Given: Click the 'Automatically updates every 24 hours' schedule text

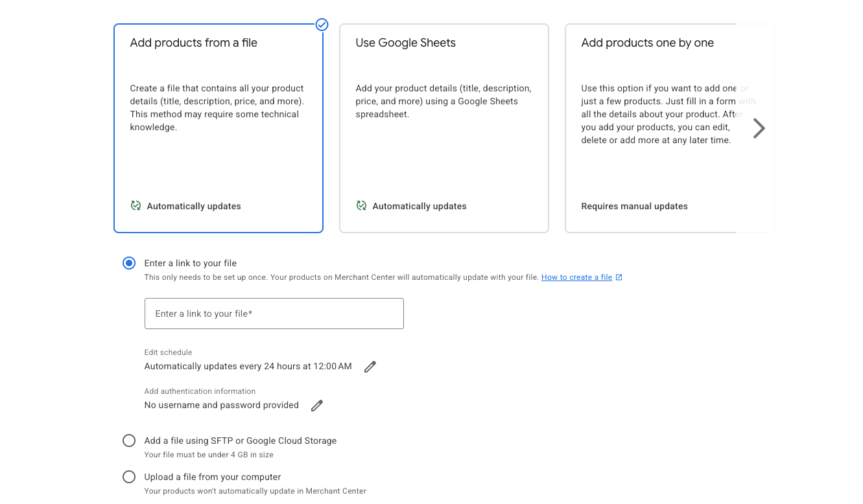Looking at the screenshot, I should 248,366.
